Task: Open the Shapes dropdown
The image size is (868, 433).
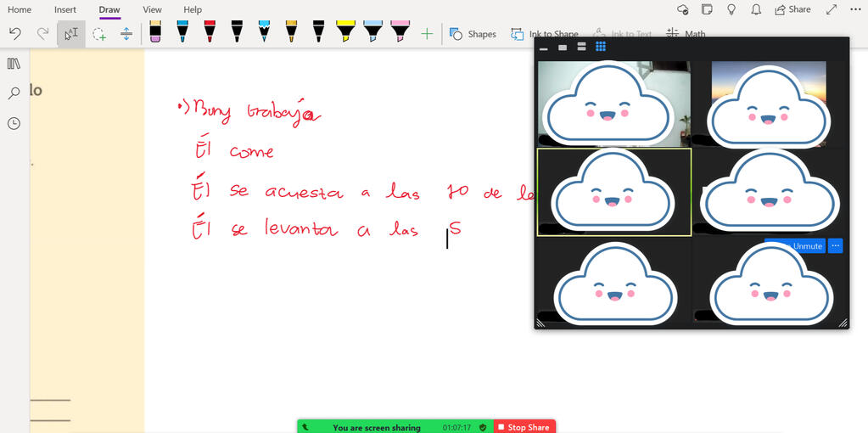Action: point(473,34)
